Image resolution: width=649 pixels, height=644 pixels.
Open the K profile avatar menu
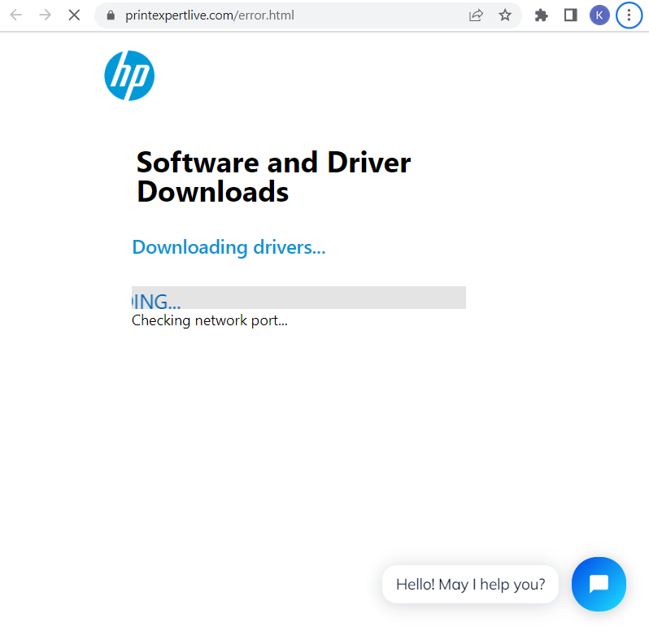pos(599,15)
